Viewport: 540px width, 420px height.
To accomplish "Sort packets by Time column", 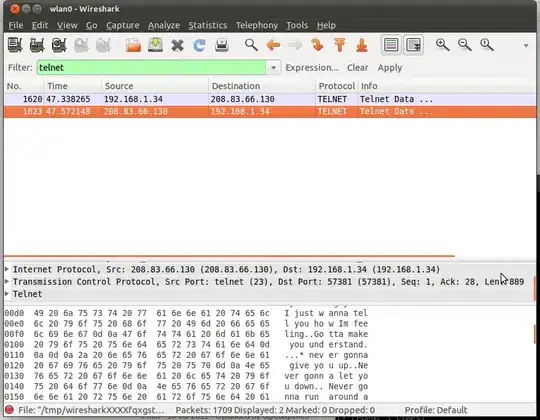I will tap(73, 86).
